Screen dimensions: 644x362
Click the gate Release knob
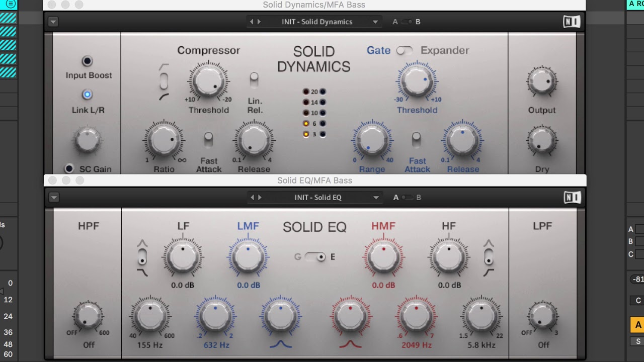(462, 140)
